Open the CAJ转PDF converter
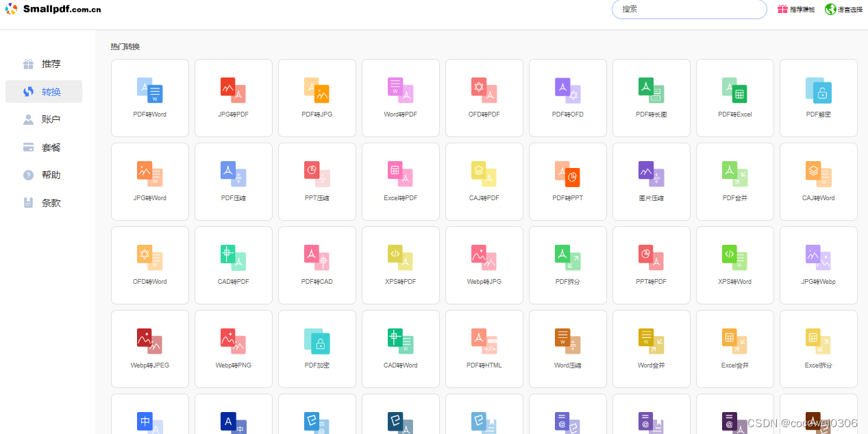Screen dimensions: 868x434 pyautogui.click(x=484, y=182)
